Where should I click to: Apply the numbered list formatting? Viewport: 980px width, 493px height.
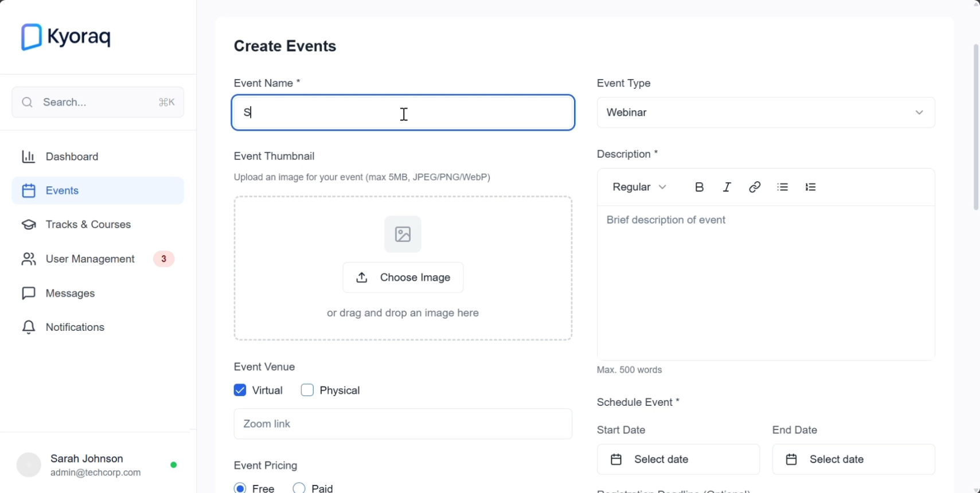click(x=811, y=187)
